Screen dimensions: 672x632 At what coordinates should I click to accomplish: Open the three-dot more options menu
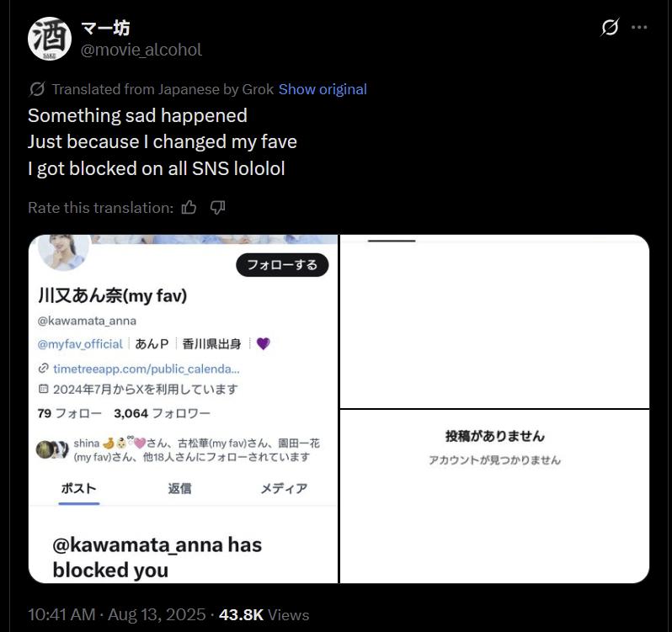pos(639,28)
